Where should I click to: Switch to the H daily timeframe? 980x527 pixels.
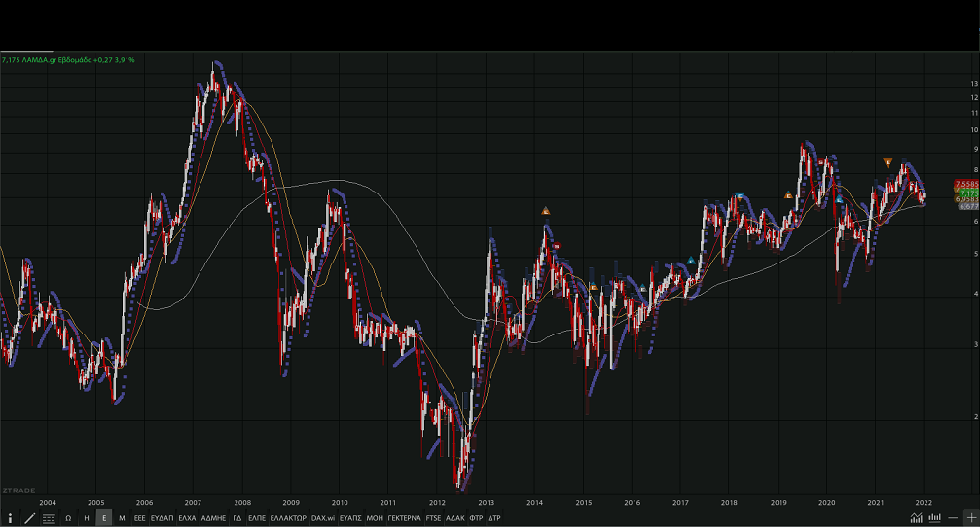[x=87, y=518]
